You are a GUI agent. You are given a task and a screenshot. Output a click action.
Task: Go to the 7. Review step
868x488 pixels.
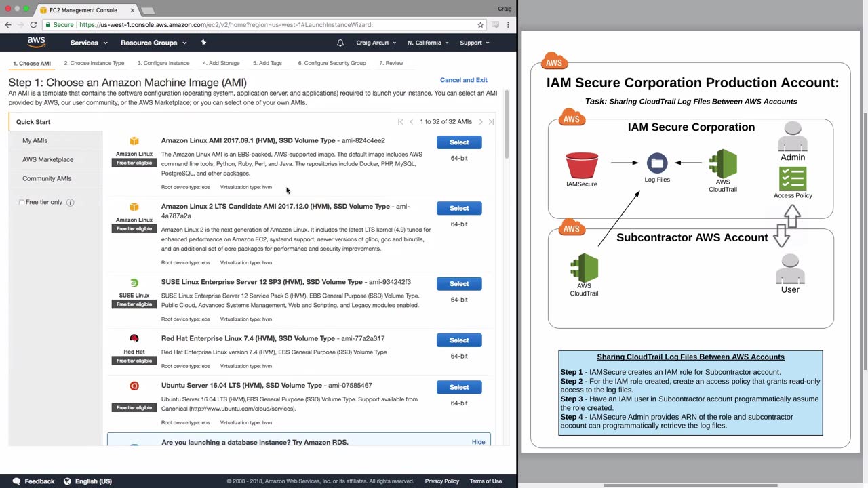pyautogui.click(x=391, y=63)
